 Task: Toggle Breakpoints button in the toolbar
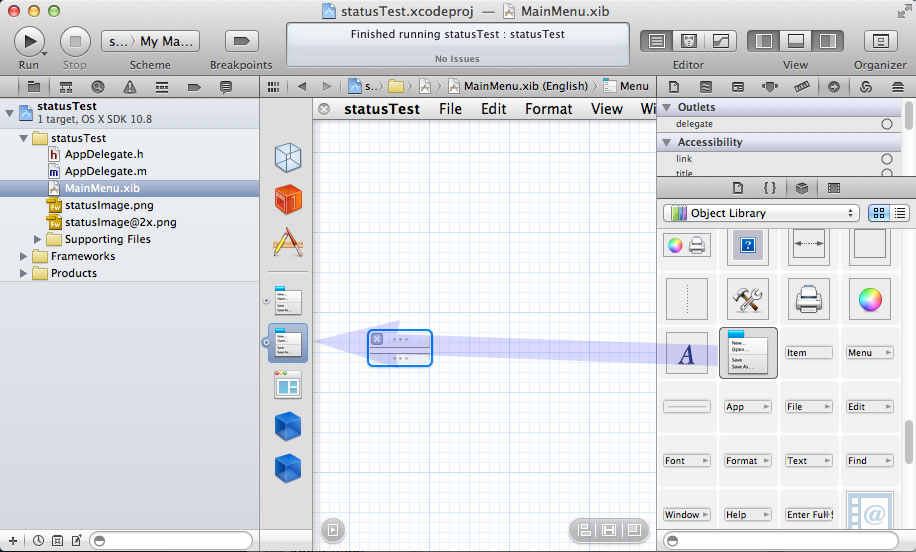click(241, 41)
